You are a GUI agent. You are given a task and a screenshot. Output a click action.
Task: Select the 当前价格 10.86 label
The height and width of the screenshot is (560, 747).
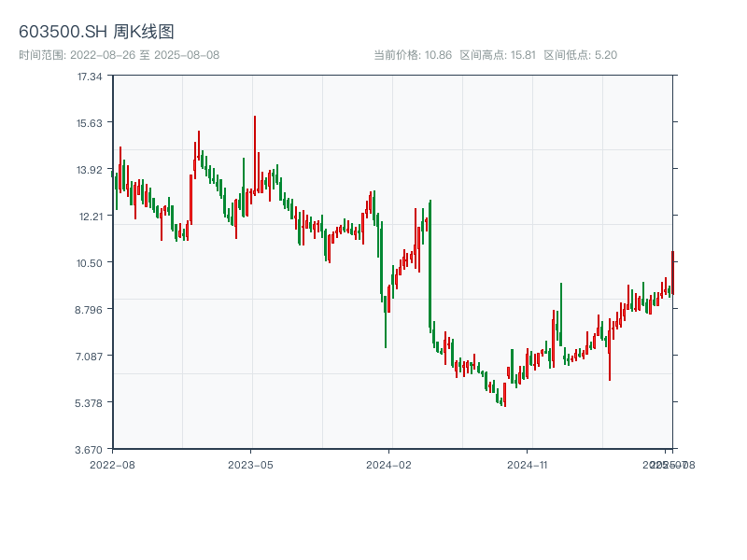[x=413, y=55]
